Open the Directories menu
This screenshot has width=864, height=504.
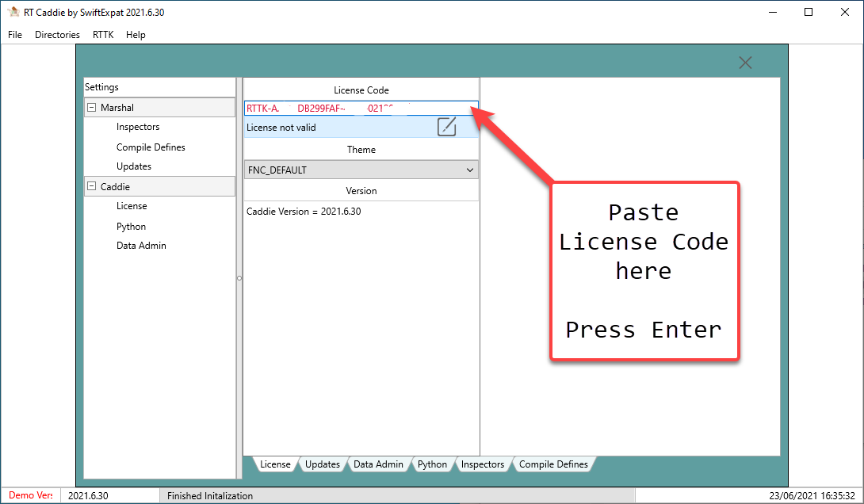[57, 35]
